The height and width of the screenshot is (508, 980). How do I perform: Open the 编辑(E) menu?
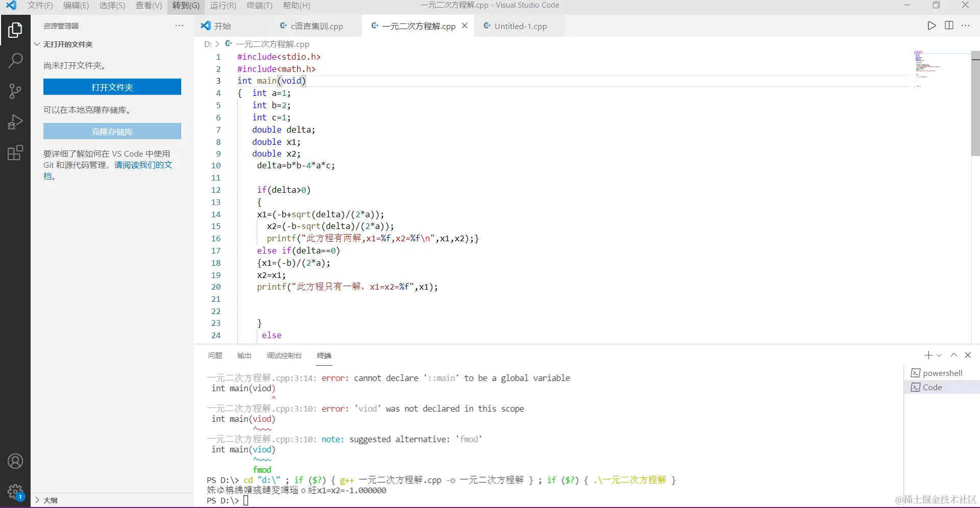[76, 6]
